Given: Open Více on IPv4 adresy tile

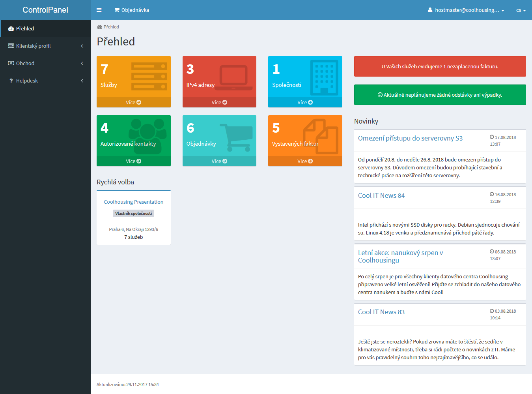Looking at the screenshot, I should (219, 102).
